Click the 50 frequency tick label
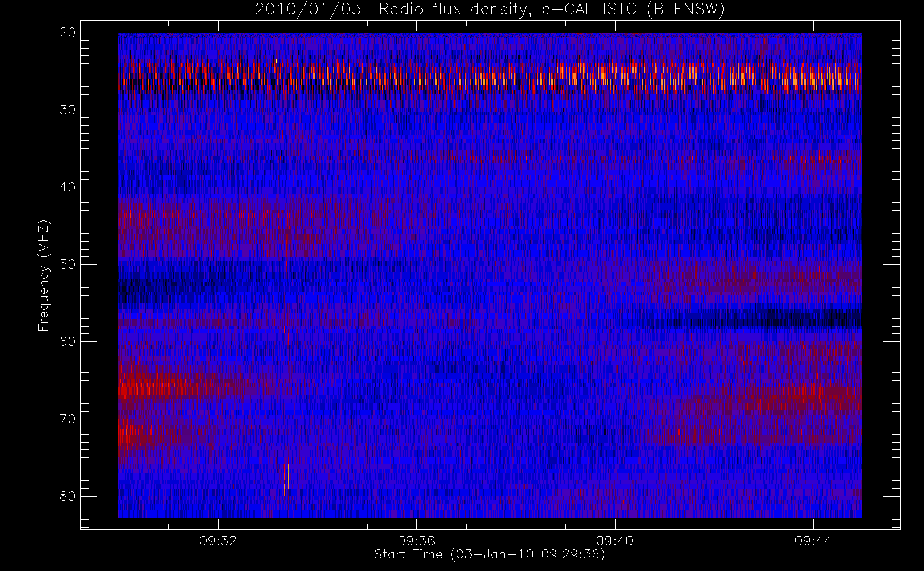Image resolution: width=924 pixels, height=571 pixels. [67, 264]
